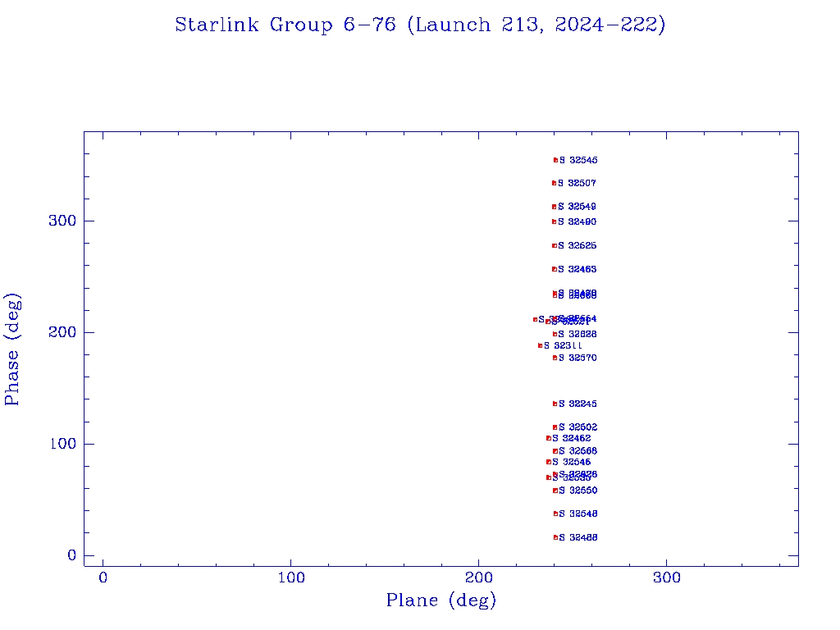This screenshot has width=840, height=630.
Task: Click the S 32548 satellite label
Action: click(x=578, y=514)
